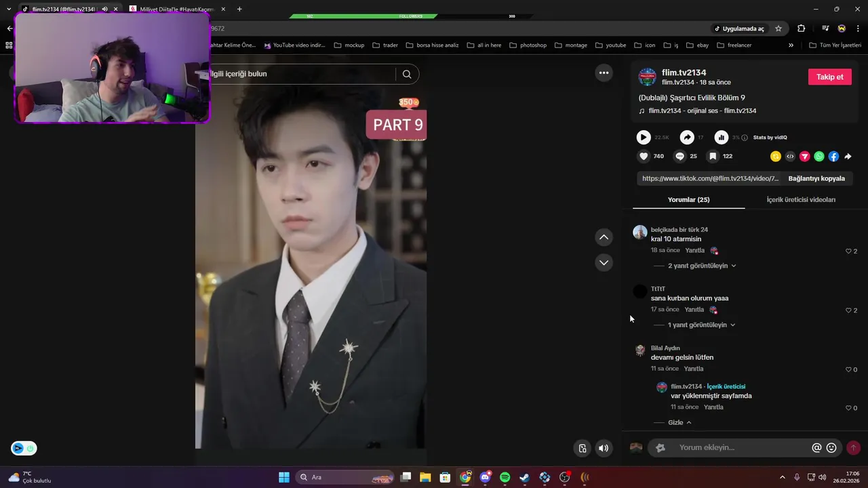Viewport: 868px width, 488px height.
Task: Open Discord from the taskbar
Action: pos(485,477)
